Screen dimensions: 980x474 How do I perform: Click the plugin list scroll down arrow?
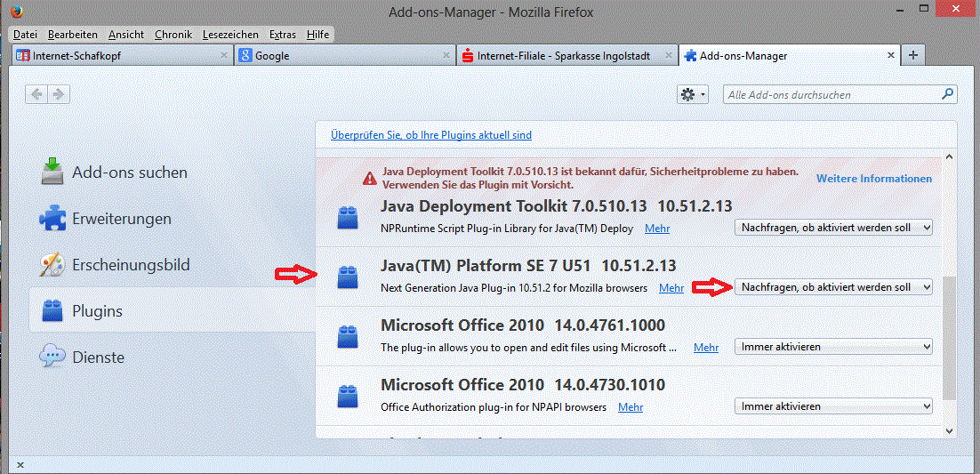[950, 430]
